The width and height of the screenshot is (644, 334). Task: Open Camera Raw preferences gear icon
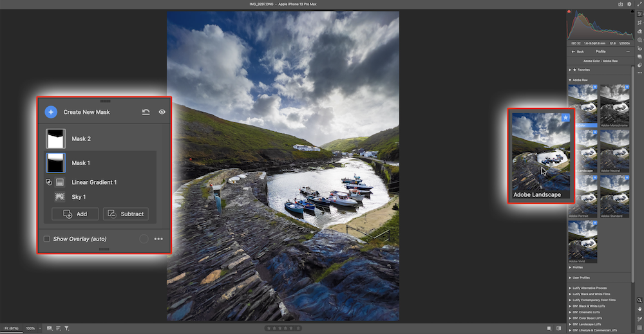[x=629, y=4]
